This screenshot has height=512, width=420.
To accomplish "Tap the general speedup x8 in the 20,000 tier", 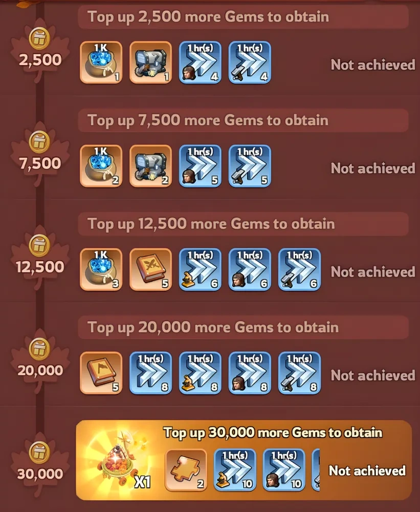I will [x=151, y=373].
